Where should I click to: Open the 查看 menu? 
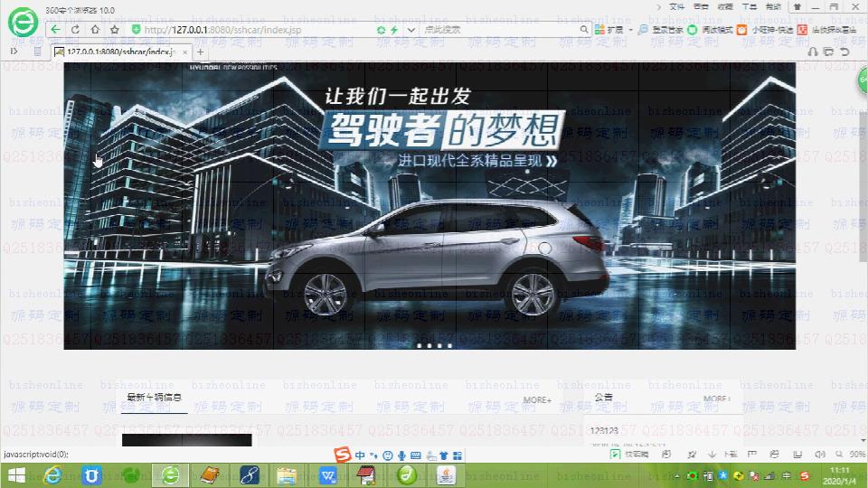point(701,6)
